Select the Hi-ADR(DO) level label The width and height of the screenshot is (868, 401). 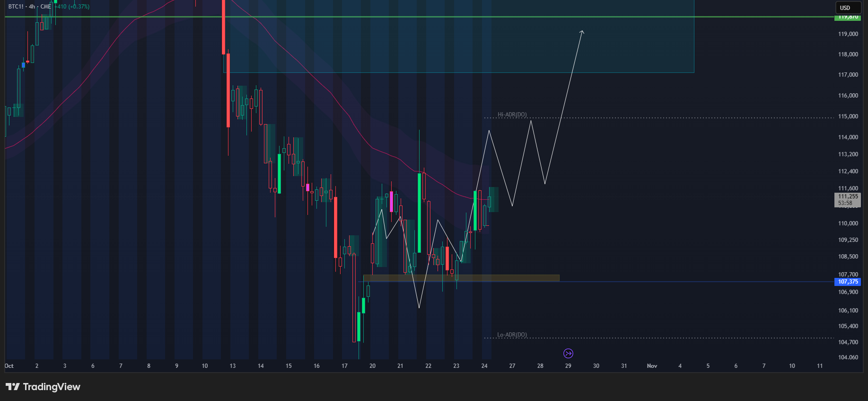(x=512, y=115)
